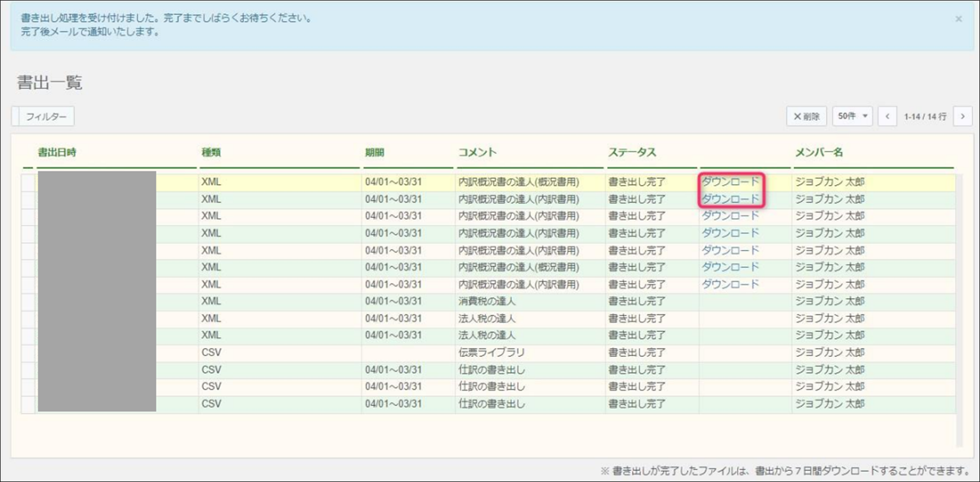Sort by 期間 column header
The height and width of the screenshot is (482, 980).
click(374, 152)
